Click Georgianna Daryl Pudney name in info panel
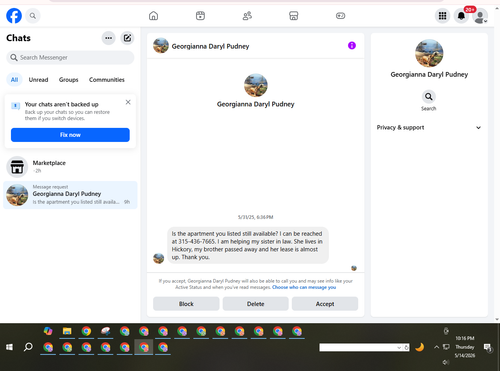This screenshot has width=500, height=371. point(429,74)
